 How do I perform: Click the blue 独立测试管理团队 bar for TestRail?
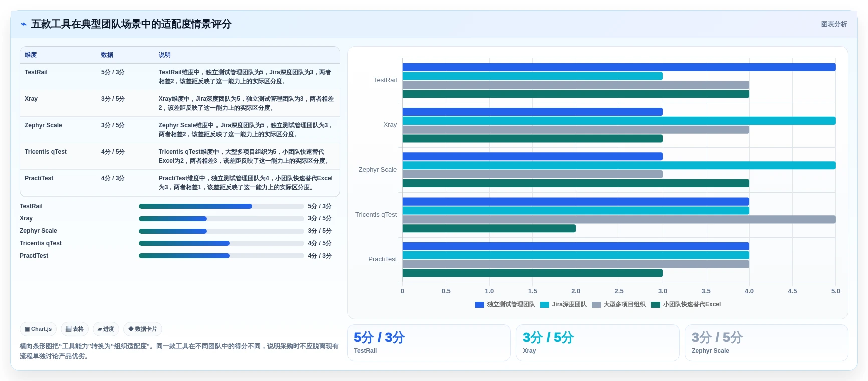(x=619, y=67)
